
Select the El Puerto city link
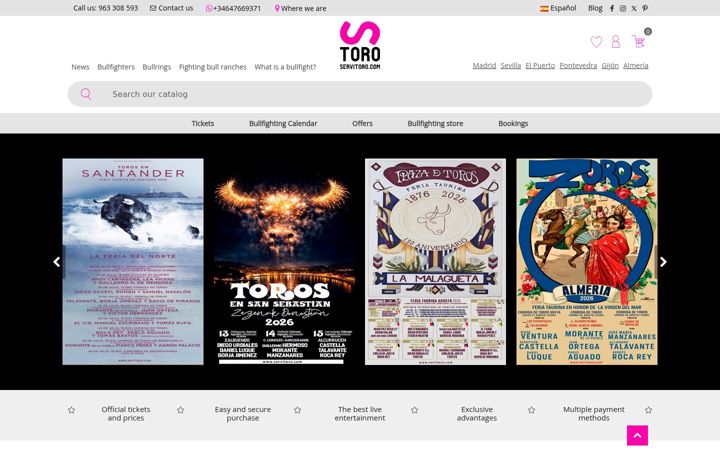coord(540,66)
